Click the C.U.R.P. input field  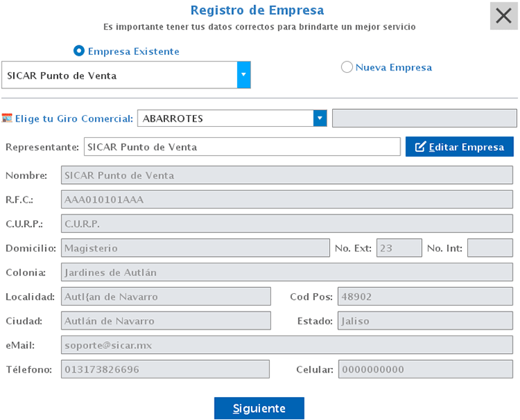pyautogui.click(x=287, y=223)
